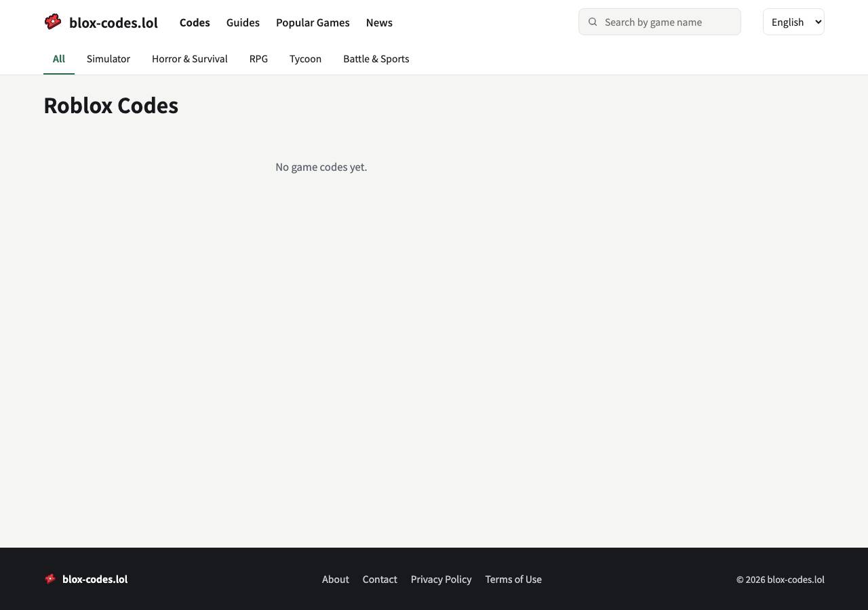Image resolution: width=868 pixels, height=610 pixels.
Task: Navigate to the News section
Action: pyautogui.click(x=379, y=22)
